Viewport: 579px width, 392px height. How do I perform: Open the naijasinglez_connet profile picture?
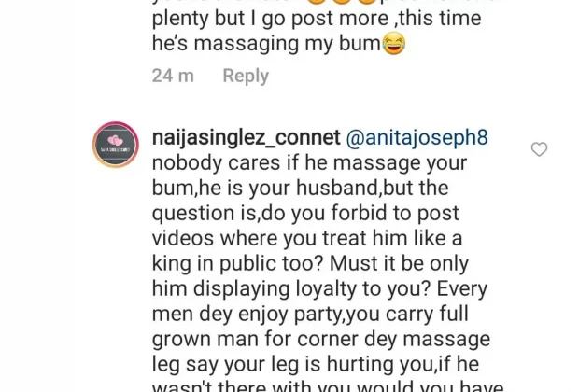[x=116, y=145]
